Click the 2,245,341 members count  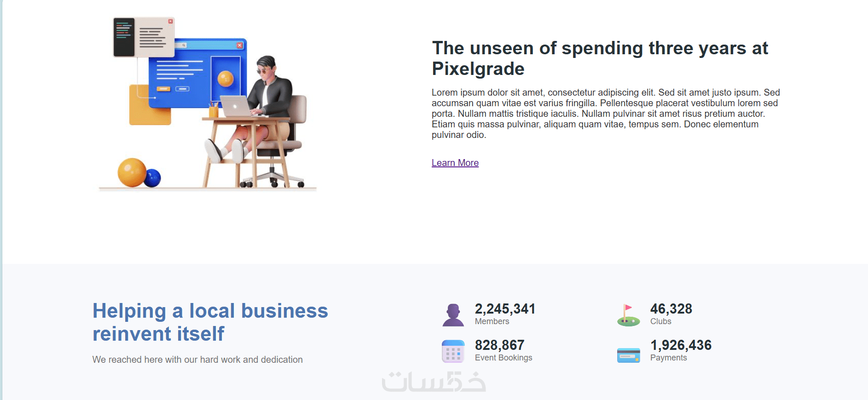pos(505,309)
